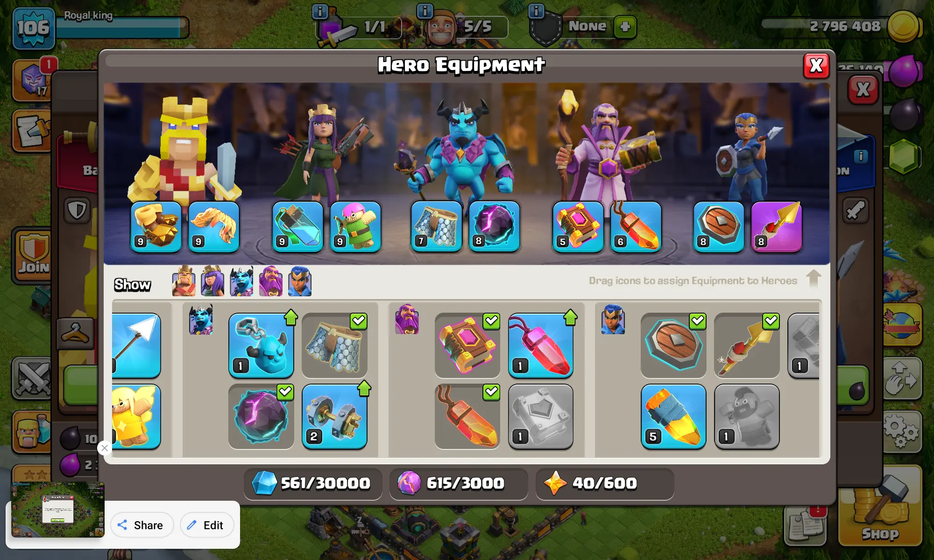Click the Edit button
The width and height of the screenshot is (934, 560).
click(x=206, y=525)
